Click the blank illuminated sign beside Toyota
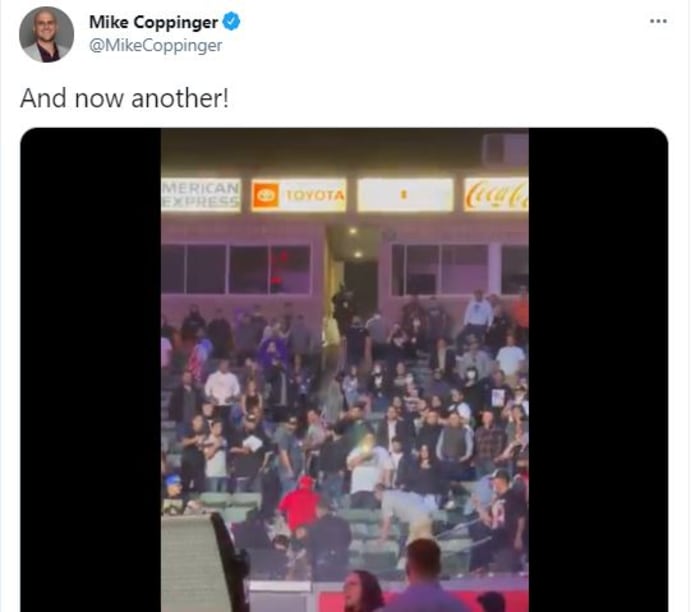Image resolution: width=700 pixels, height=612 pixels. [x=405, y=194]
